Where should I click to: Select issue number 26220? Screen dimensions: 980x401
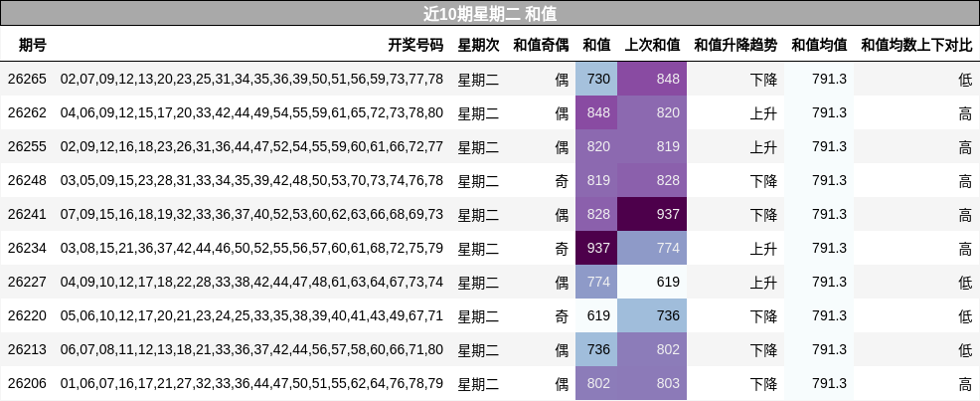[27, 315]
